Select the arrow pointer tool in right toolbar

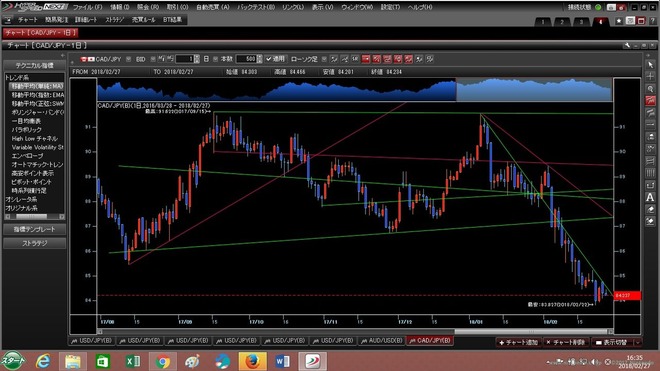point(650,65)
